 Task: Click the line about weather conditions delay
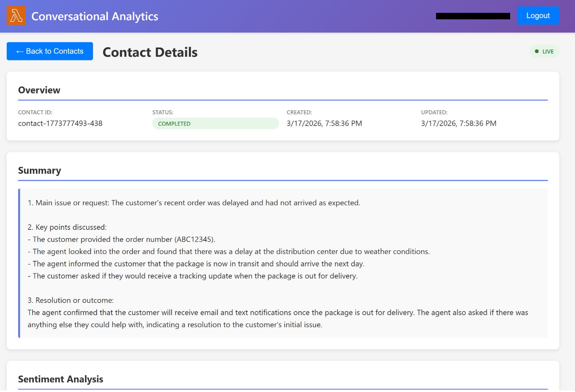point(229,252)
